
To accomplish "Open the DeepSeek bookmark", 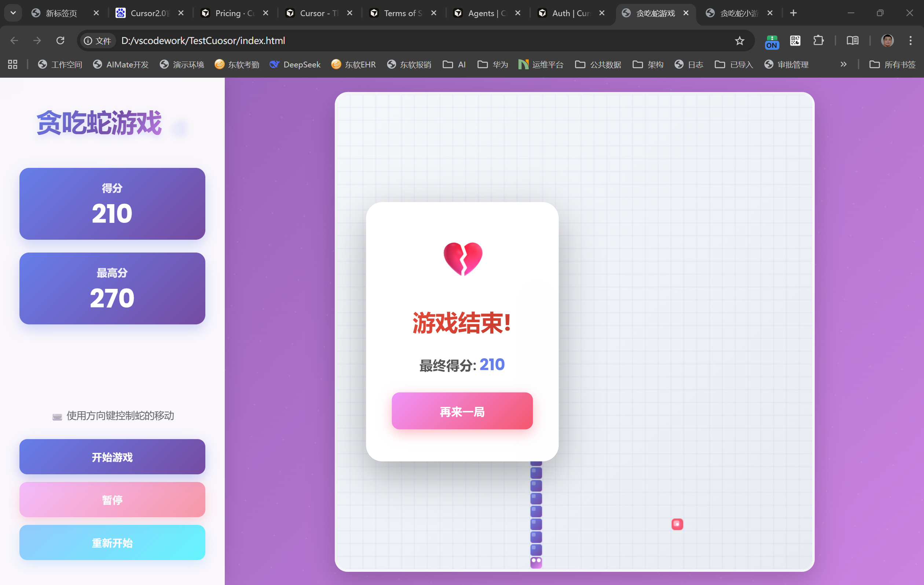I will (295, 65).
